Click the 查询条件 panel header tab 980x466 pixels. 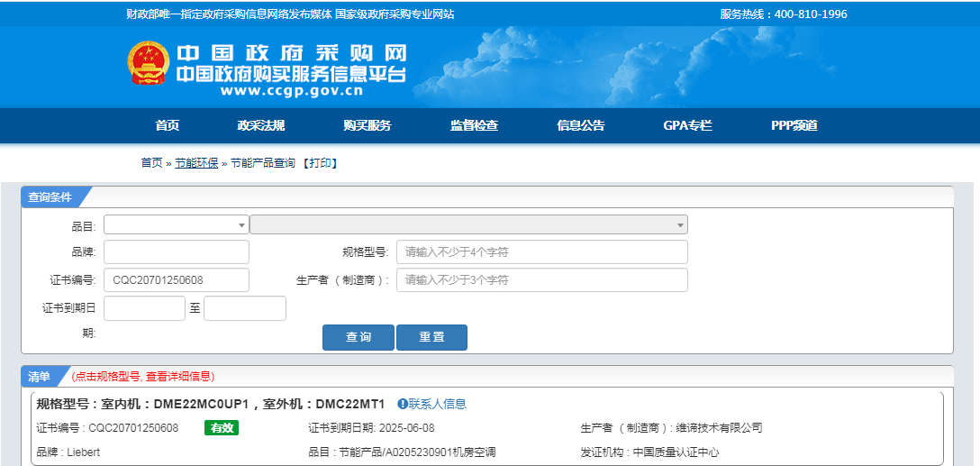50,197
